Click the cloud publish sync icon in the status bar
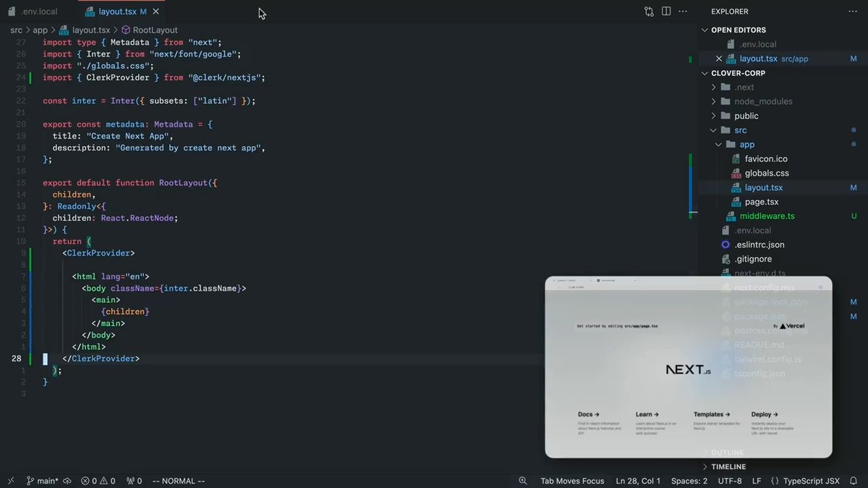868x488 pixels. tap(67, 481)
